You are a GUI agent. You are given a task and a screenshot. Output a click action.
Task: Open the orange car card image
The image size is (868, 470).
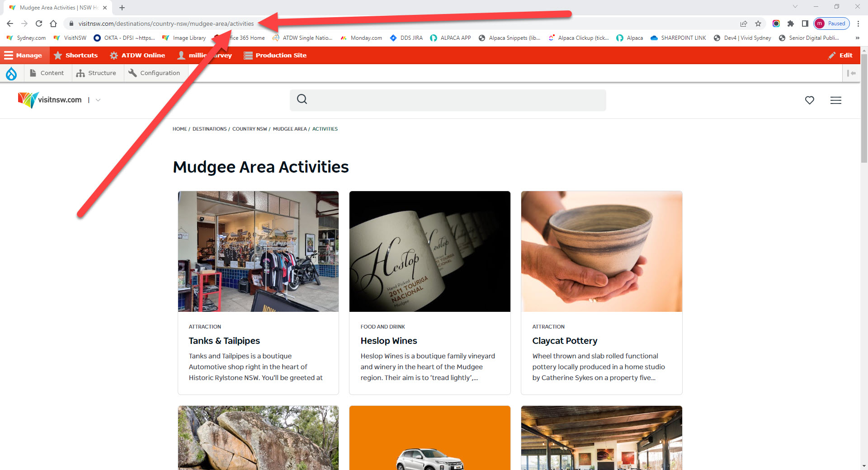pyautogui.click(x=430, y=438)
